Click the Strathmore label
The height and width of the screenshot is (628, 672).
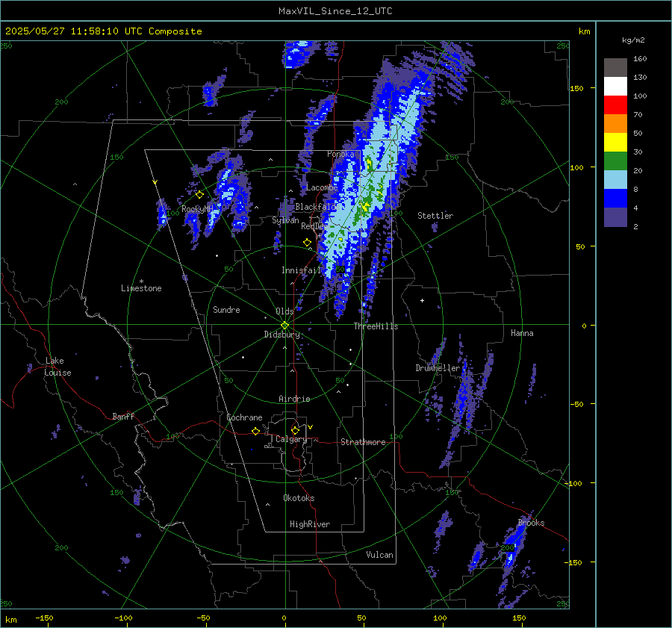click(363, 442)
